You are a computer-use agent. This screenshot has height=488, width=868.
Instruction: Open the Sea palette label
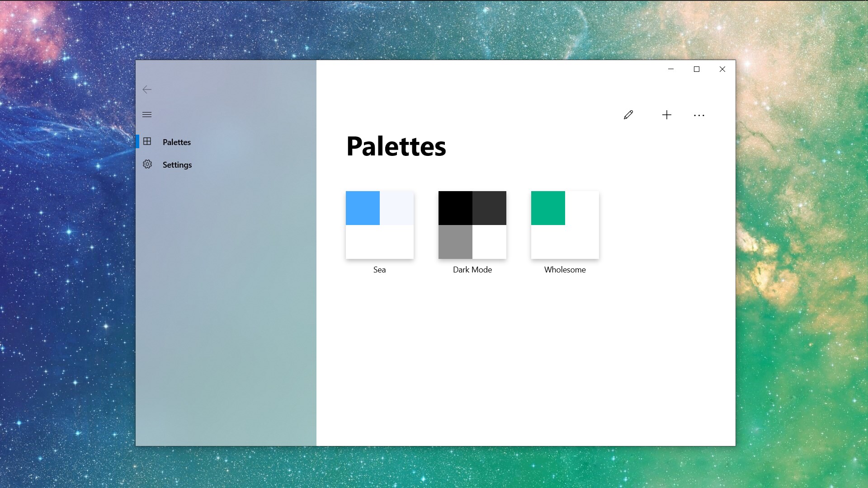(379, 270)
